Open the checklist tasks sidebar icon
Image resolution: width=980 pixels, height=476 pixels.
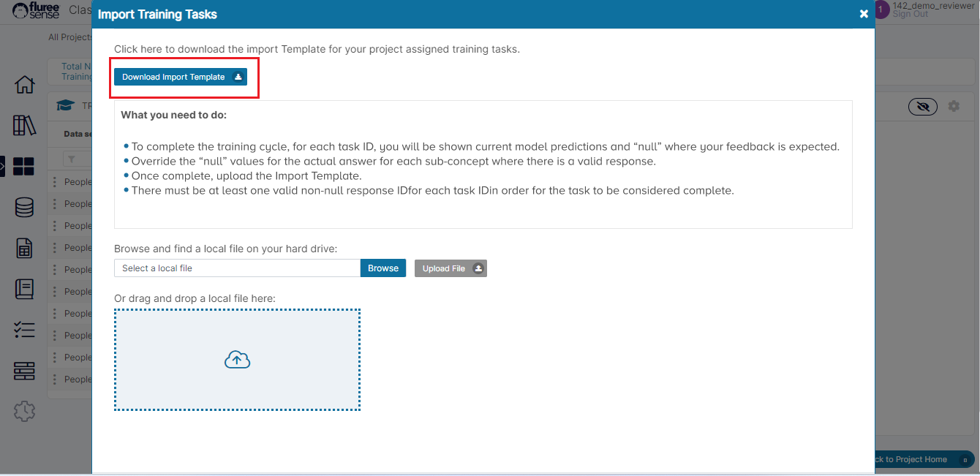pos(24,330)
